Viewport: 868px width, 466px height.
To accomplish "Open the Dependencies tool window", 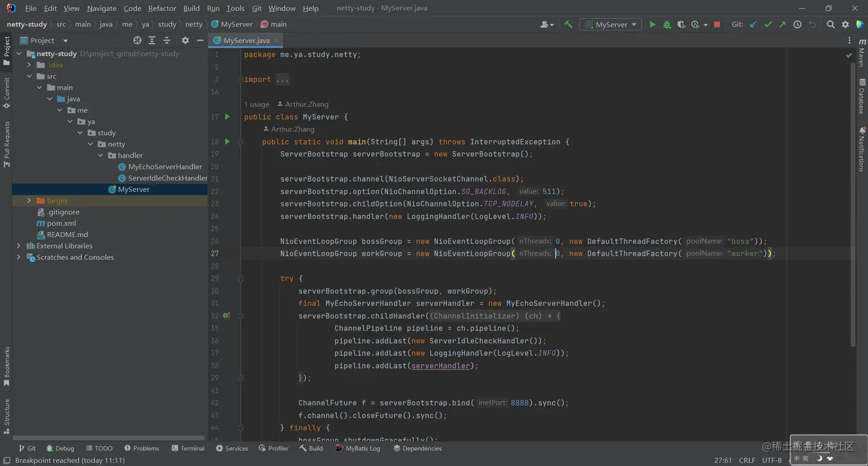I will click(417, 448).
